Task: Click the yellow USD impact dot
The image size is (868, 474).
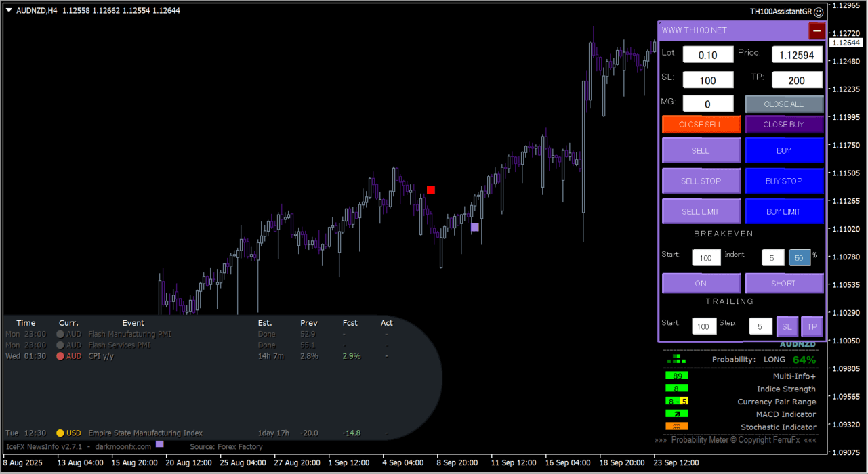Action: point(60,433)
